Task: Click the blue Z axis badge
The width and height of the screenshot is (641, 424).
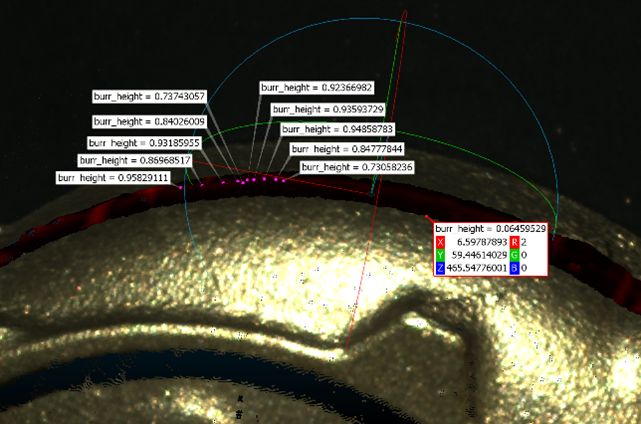Action: [x=440, y=268]
